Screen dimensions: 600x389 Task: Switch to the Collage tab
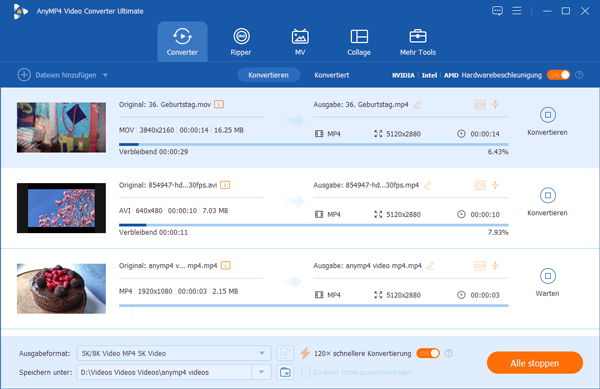pyautogui.click(x=359, y=42)
